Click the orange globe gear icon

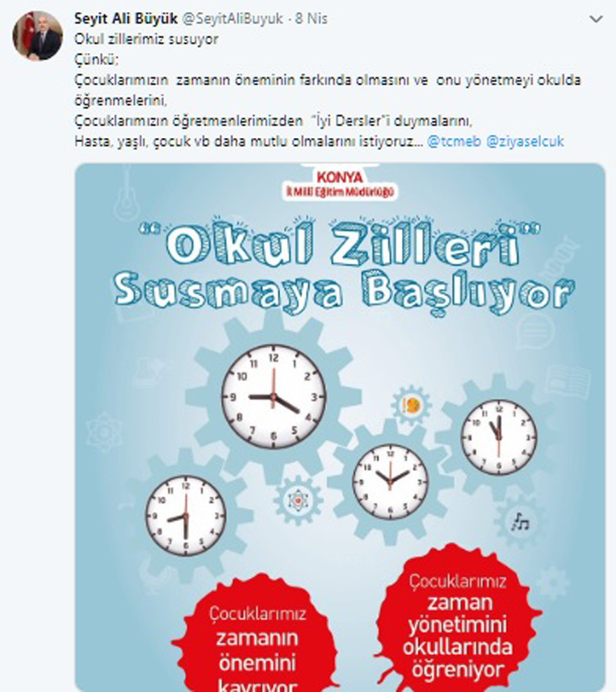point(411,405)
